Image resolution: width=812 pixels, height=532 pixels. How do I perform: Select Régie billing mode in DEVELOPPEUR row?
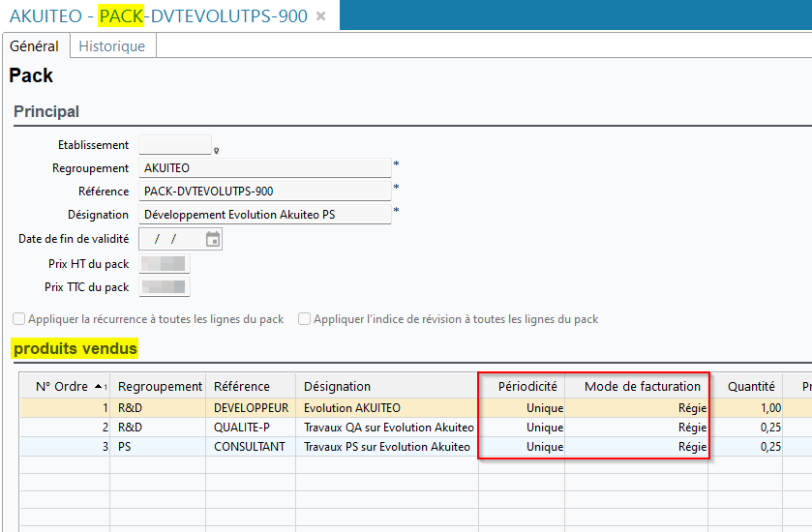(637, 408)
